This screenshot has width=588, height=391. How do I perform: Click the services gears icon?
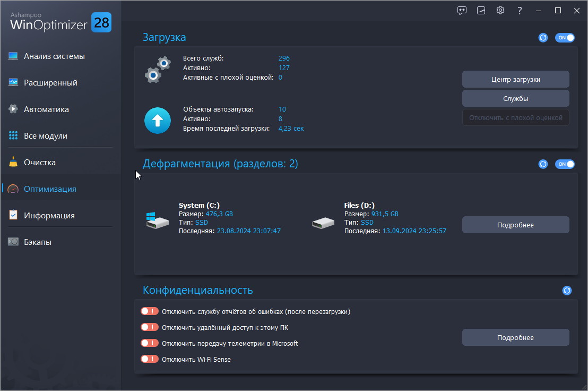158,70
